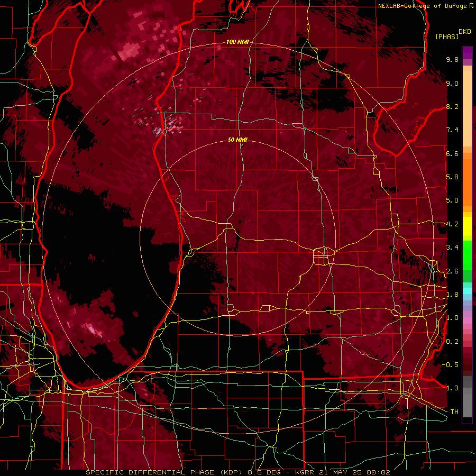This screenshot has width=476, height=476.
Task: Click the [PHAS] label above the color scale
Action: click(x=447, y=37)
